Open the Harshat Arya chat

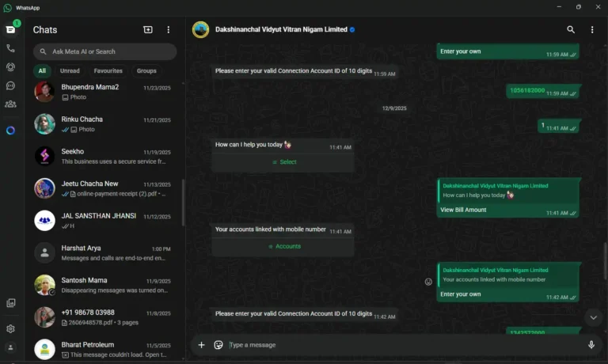104,252
